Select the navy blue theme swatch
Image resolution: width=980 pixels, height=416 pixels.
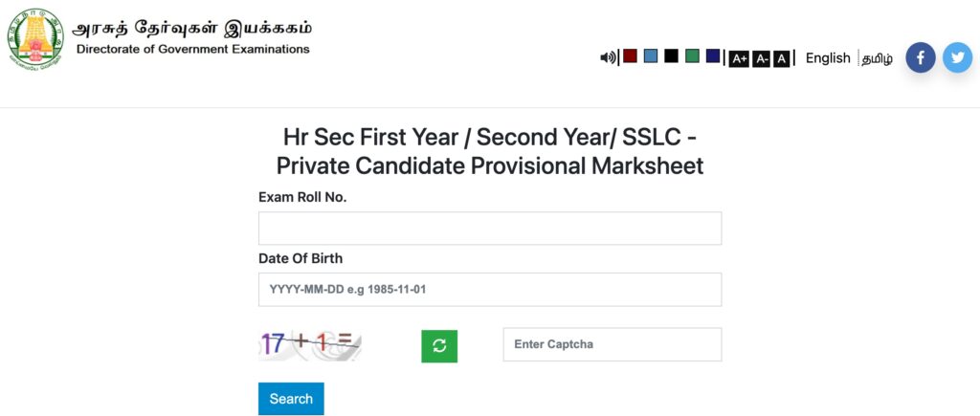coord(712,55)
